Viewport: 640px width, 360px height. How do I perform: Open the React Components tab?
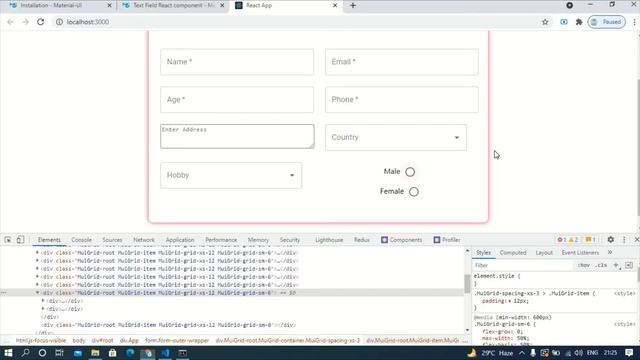pos(402,240)
